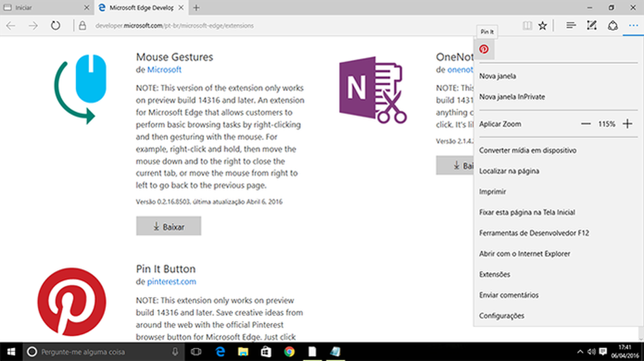This screenshot has height=361, width=644.
Task: Select Nova janela menu entry
Action: point(497,77)
